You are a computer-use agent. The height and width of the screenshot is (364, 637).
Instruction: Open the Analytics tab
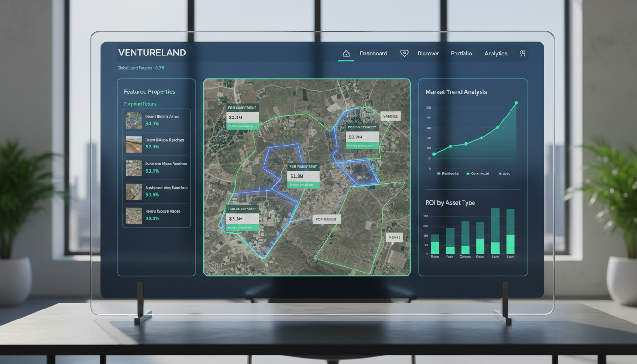[496, 54]
